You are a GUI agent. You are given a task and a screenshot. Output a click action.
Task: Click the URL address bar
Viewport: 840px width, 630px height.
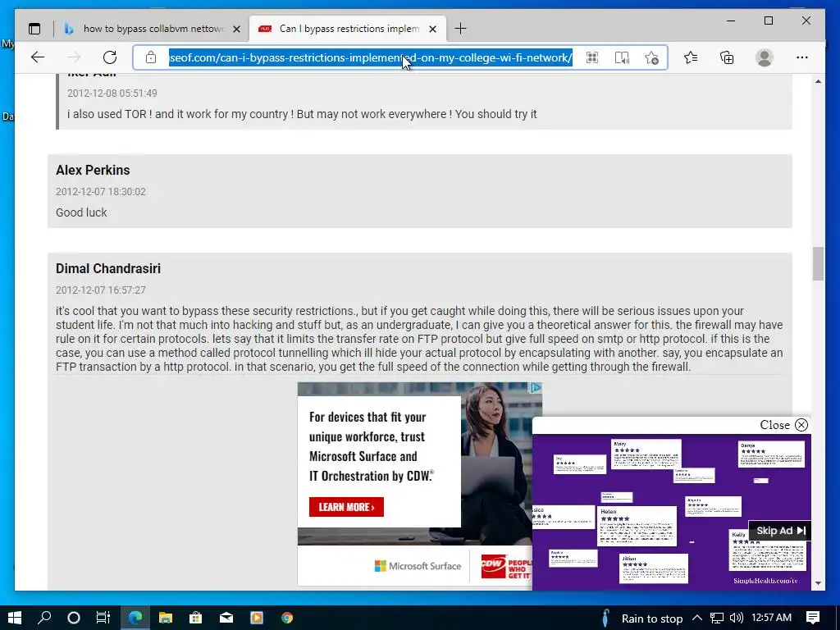point(371,57)
